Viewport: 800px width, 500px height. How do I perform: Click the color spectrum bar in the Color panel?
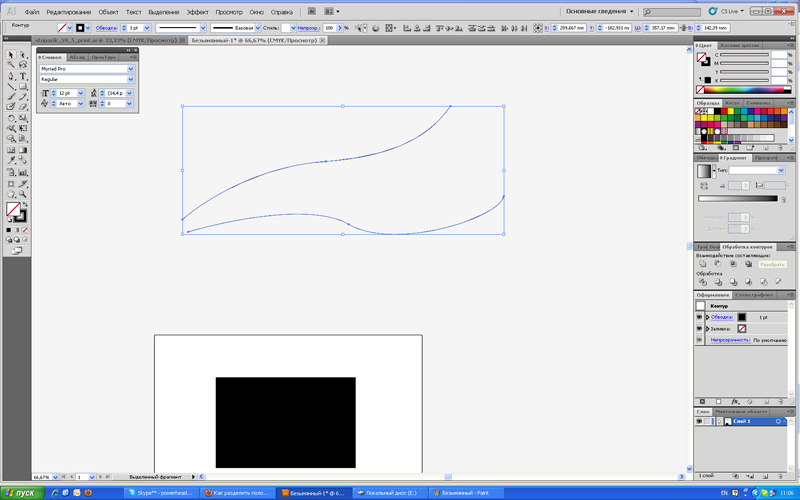[746, 90]
